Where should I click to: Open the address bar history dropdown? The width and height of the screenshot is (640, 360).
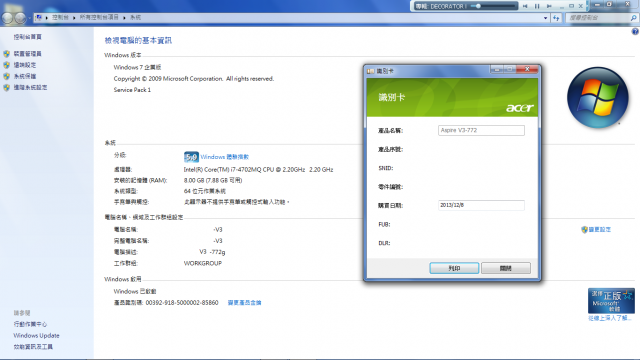(545, 18)
